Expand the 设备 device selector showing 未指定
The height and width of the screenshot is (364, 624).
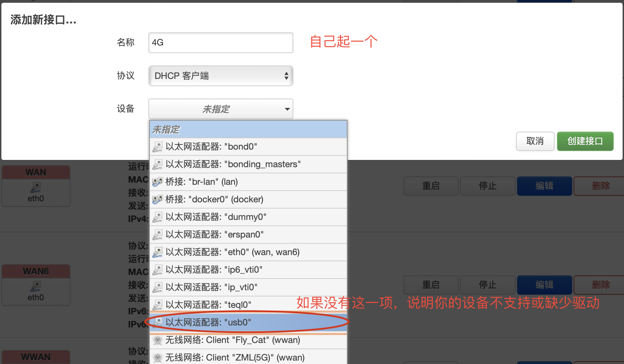tap(221, 109)
